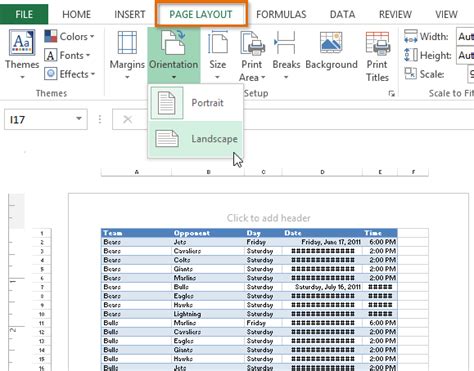This screenshot has width=474, height=371.
Task: Open the Name Box dropdown arrow
Action: pyautogui.click(x=79, y=119)
